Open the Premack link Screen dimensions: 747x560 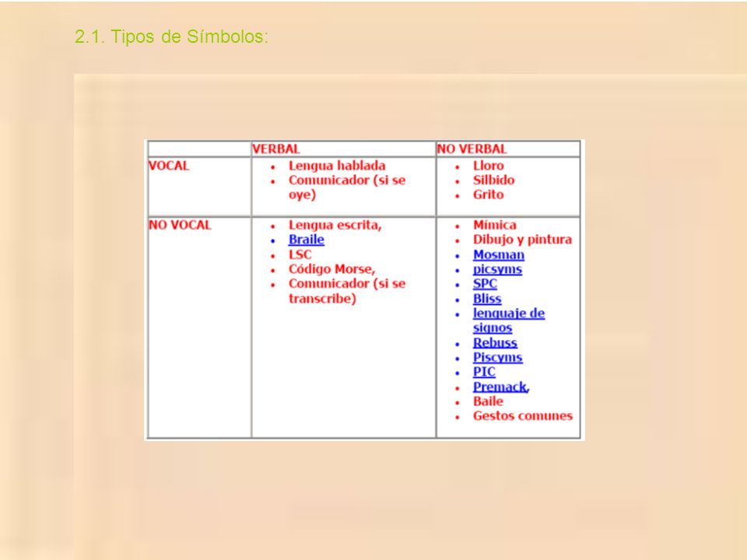pyautogui.click(x=500, y=387)
